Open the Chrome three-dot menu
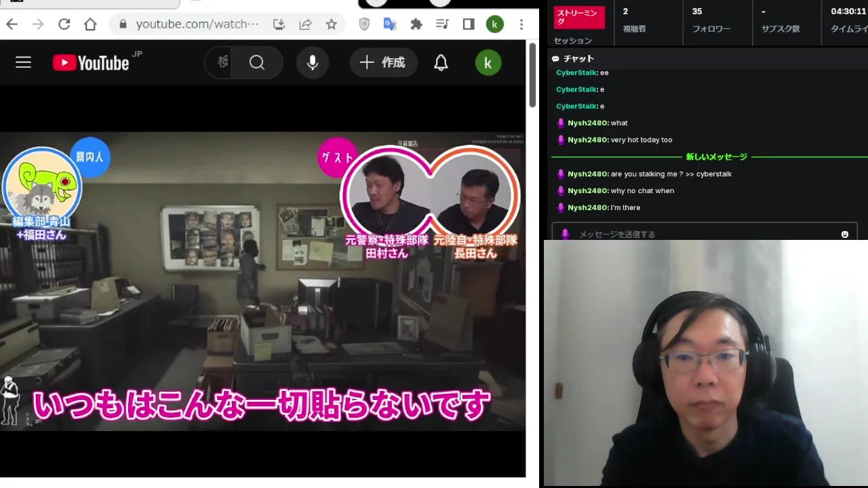The image size is (868, 488). [521, 24]
